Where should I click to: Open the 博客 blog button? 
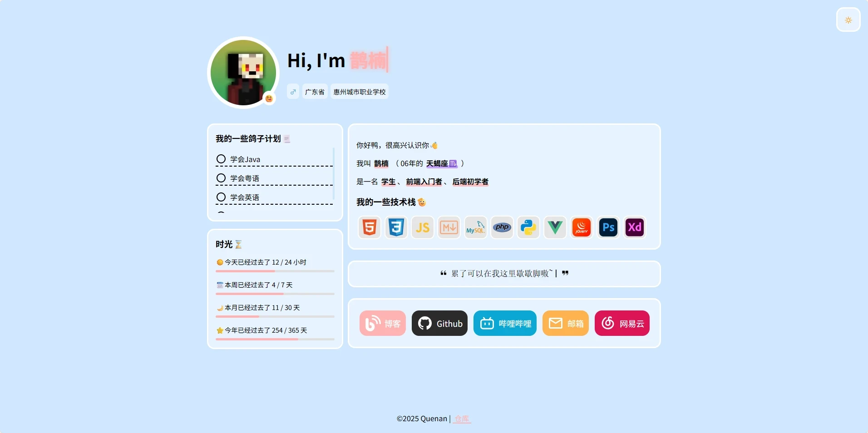383,323
